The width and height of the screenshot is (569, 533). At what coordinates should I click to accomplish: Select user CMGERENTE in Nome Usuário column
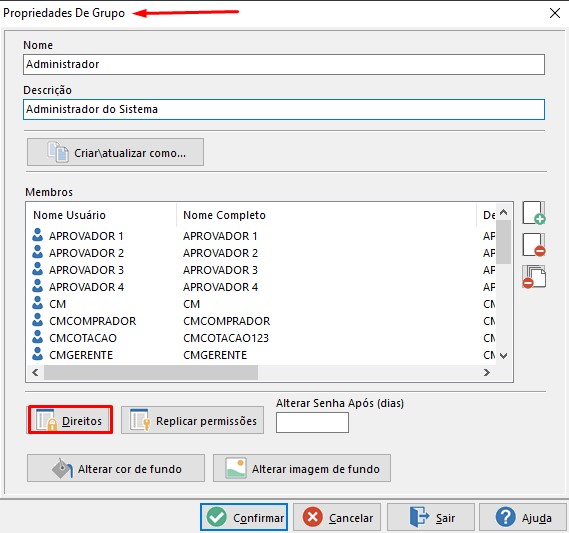point(81,355)
